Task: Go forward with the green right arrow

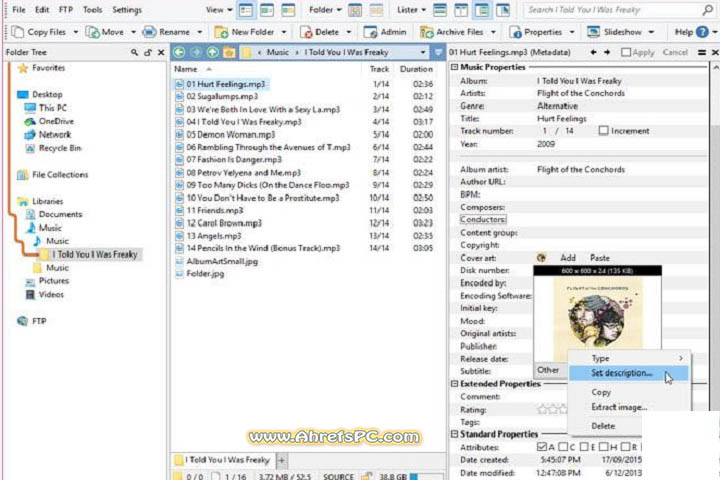Action: tap(196, 52)
